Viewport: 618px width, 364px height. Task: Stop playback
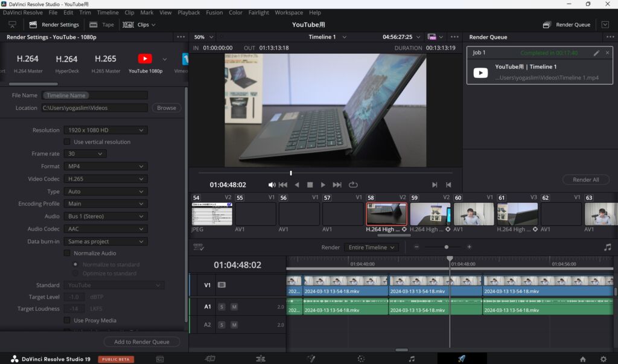(x=310, y=185)
